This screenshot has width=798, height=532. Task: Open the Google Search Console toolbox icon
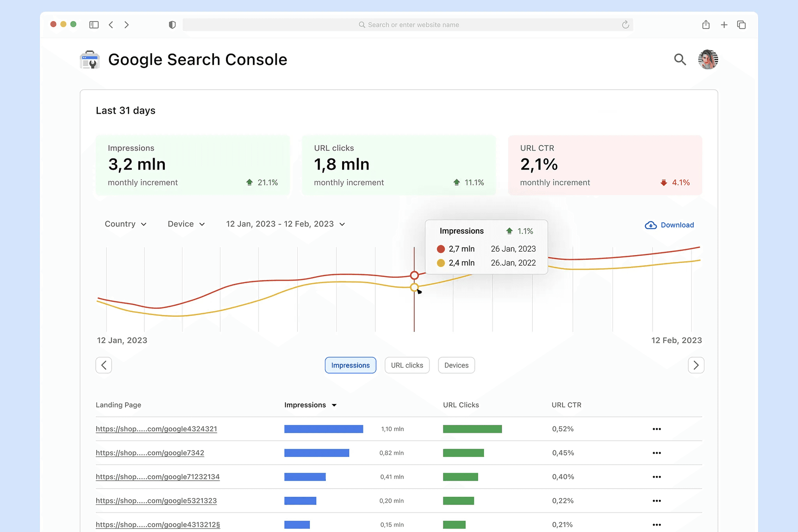pos(90,59)
